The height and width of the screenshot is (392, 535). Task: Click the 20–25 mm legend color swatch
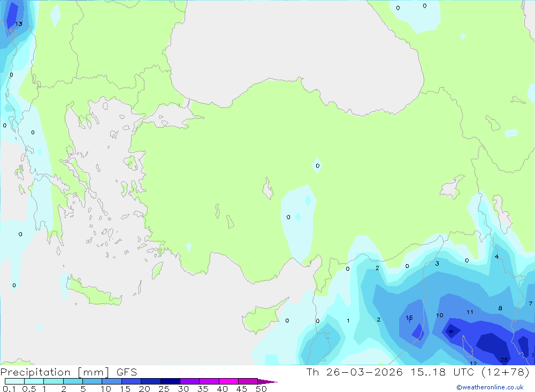click(x=151, y=381)
